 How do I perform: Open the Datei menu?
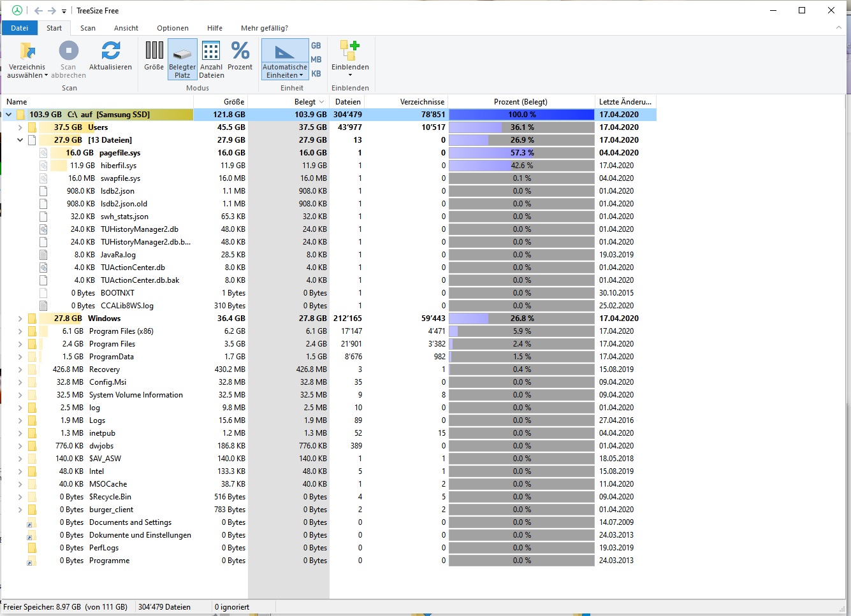19,28
